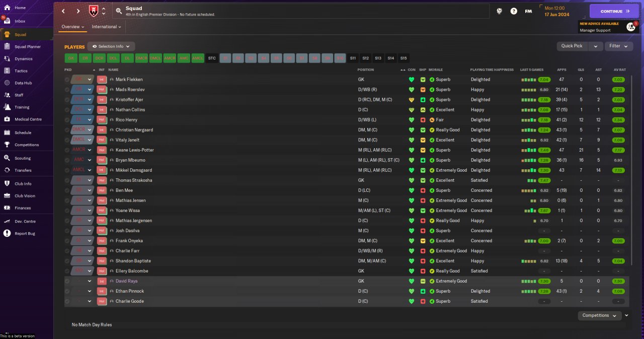
Task: Open the Competitions dropdown at bottom
Action: [600, 315]
